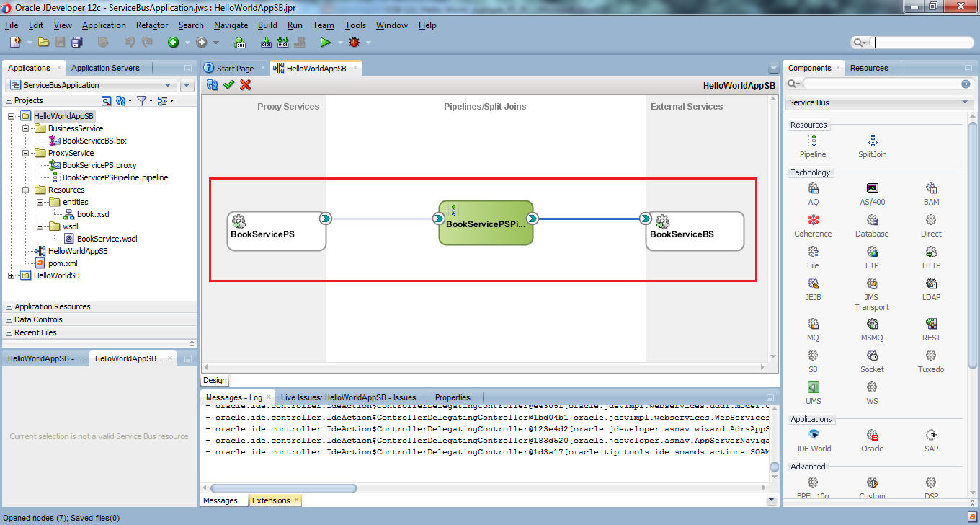980x525 pixels.
Task: Open the Service Bus components dropdown
Action: (965, 102)
